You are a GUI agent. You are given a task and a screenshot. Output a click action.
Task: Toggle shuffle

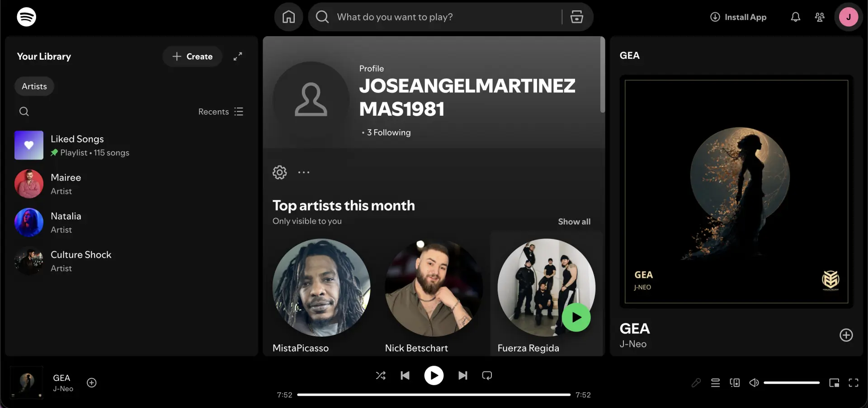(x=381, y=375)
